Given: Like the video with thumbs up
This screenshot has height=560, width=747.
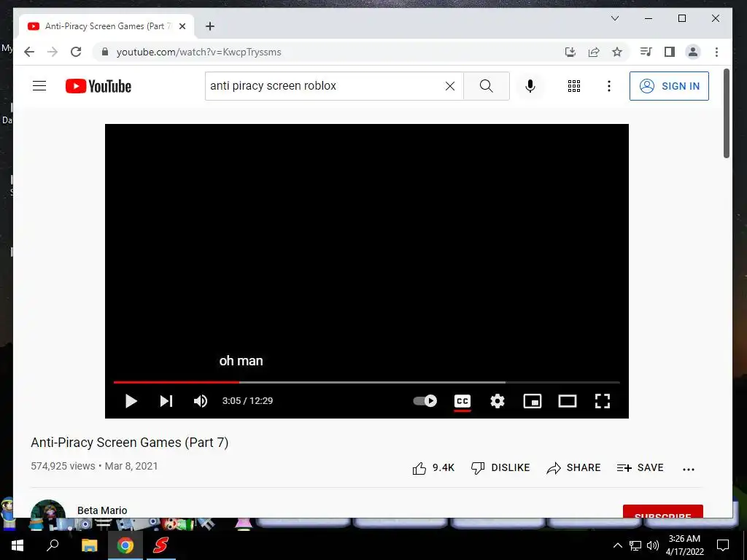Looking at the screenshot, I should [x=433, y=468].
